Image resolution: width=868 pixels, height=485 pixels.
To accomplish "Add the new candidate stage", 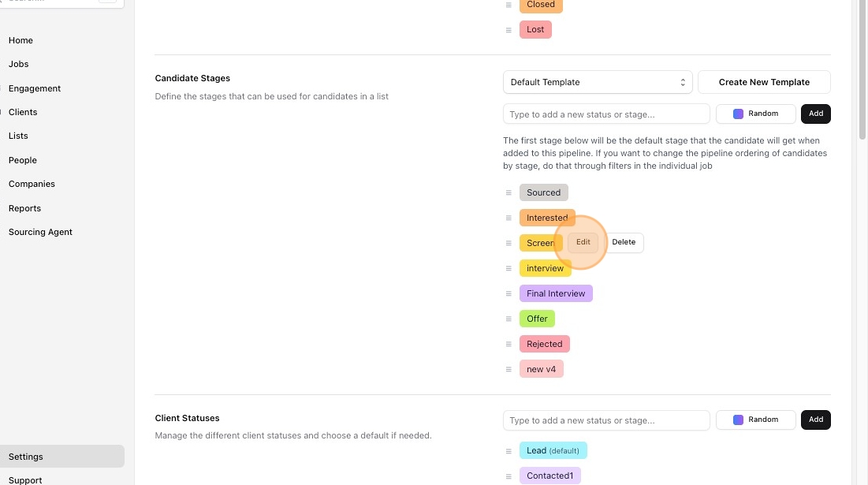I will click(x=815, y=114).
